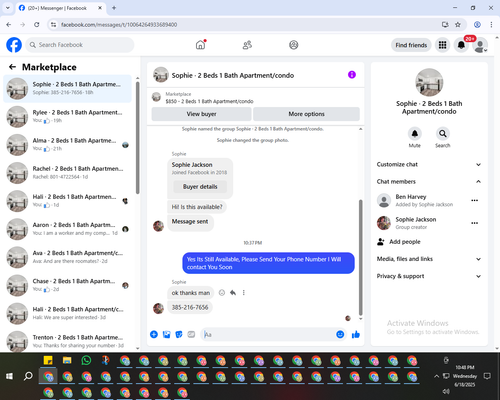Expand Media, files and links section
The image size is (500, 400).
pyautogui.click(x=429, y=259)
